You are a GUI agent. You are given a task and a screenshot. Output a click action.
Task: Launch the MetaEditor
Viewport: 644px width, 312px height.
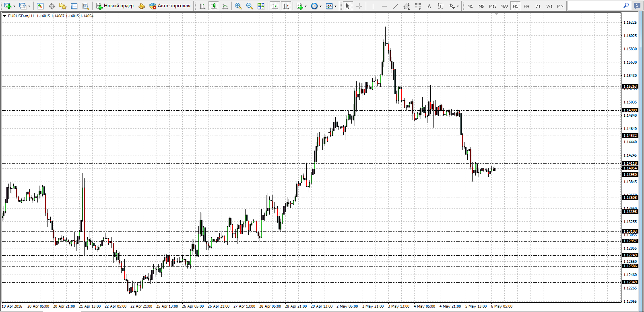click(141, 6)
